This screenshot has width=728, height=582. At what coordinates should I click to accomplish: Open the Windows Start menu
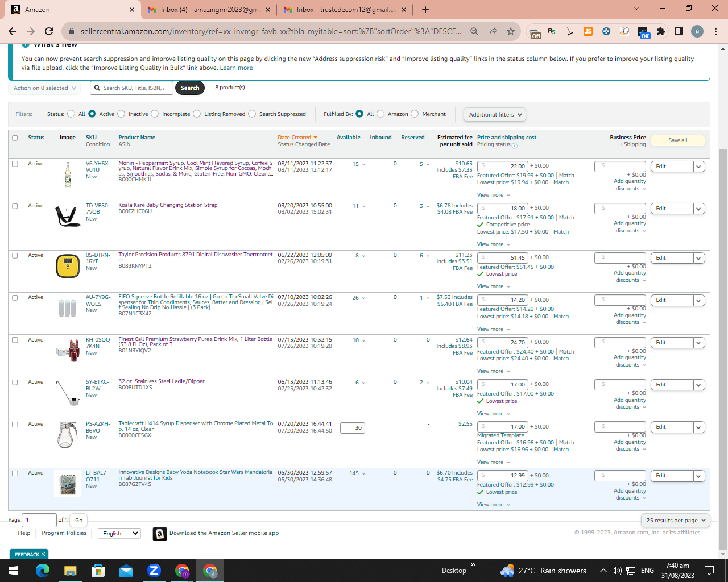coord(13,571)
